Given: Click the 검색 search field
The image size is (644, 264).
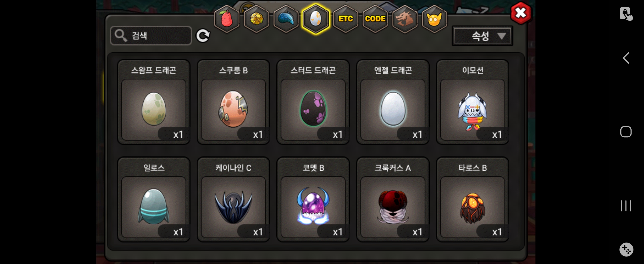Looking at the screenshot, I should tap(151, 36).
